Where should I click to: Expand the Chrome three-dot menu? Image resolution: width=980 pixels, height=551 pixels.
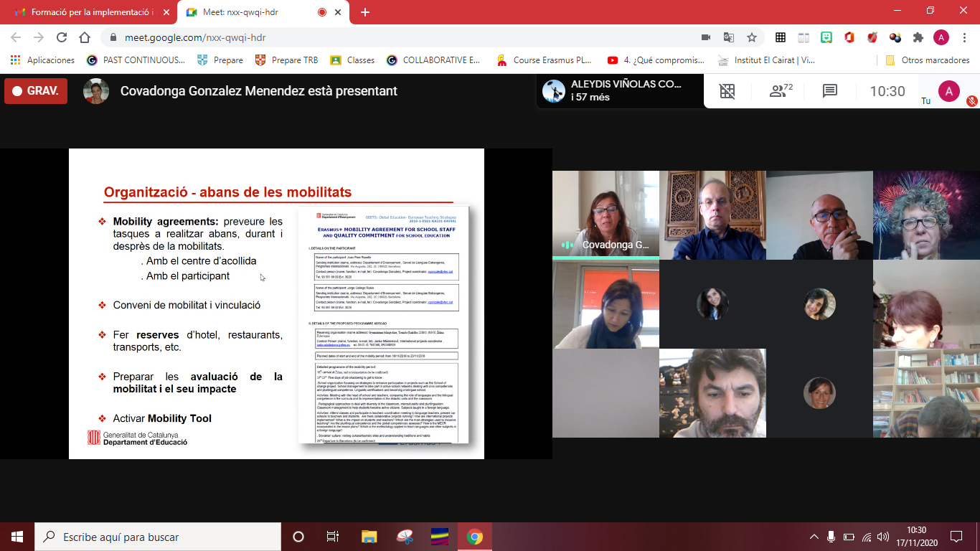[x=963, y=37]
